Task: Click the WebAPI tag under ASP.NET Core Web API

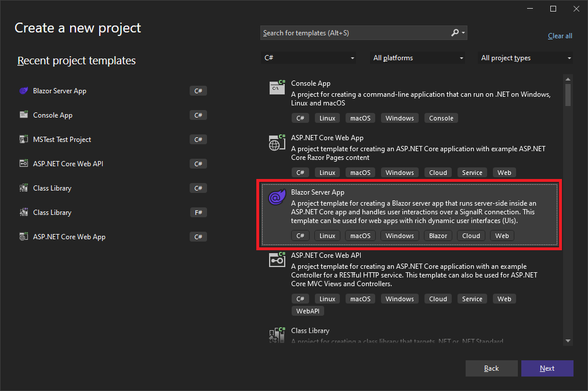Action: (x=308, y=311)
